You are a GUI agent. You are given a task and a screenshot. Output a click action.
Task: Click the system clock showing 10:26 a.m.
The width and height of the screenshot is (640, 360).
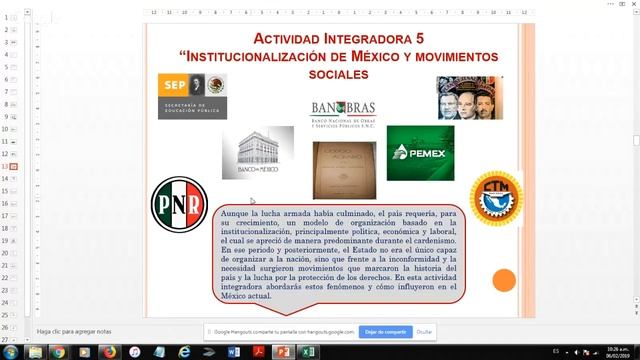[x=618, y=352]
